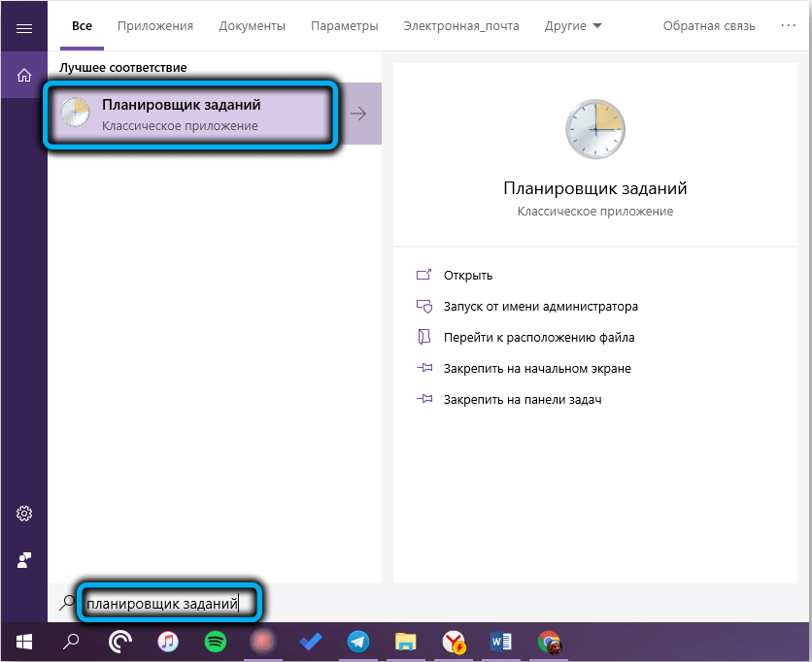
Task: Click the feedback person icon in sidebar
Action: (24, 560)
